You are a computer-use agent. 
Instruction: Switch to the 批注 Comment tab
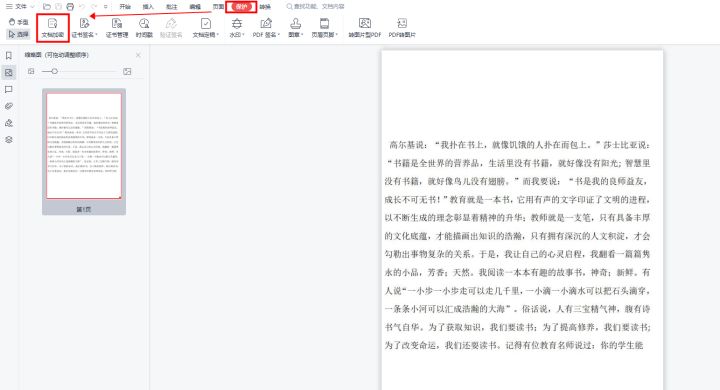172,7
